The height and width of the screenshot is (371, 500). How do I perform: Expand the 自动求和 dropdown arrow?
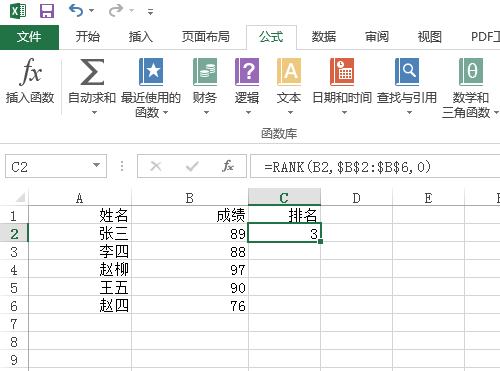click(x=94, y=112)
